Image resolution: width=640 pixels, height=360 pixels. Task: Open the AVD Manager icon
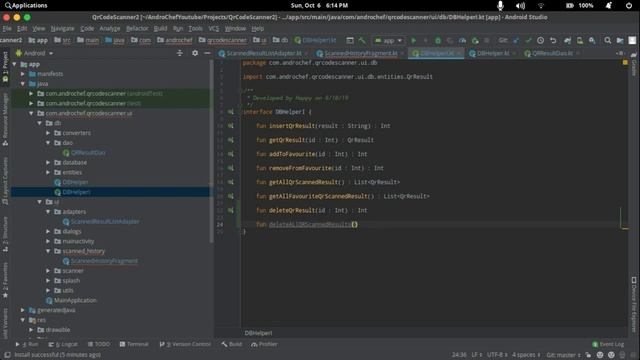[x=580, y=40]
